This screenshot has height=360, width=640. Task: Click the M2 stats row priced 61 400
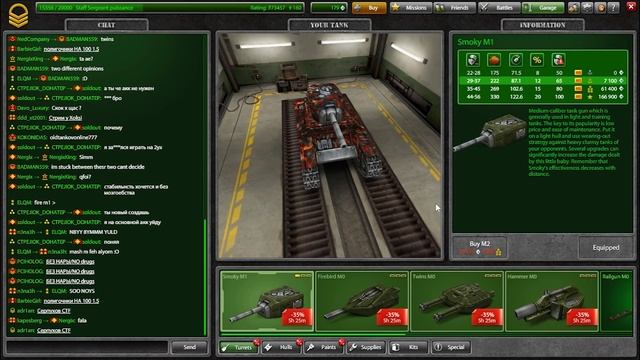(542, 89)
